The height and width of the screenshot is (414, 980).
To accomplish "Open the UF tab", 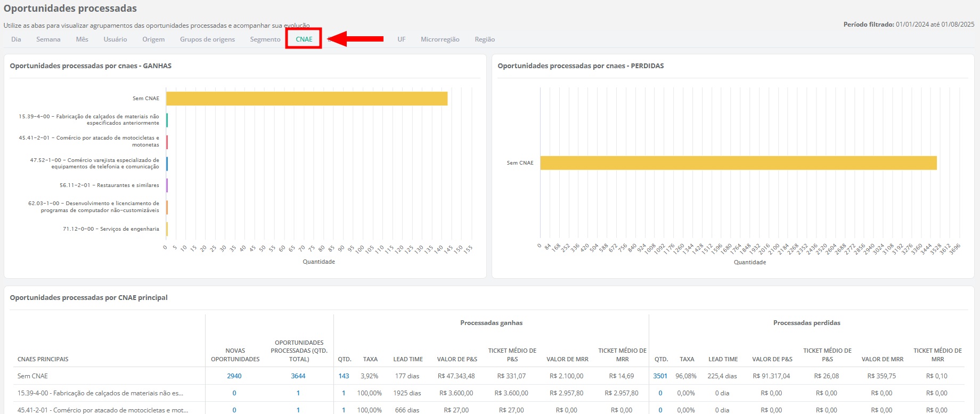I will (401, 39).
